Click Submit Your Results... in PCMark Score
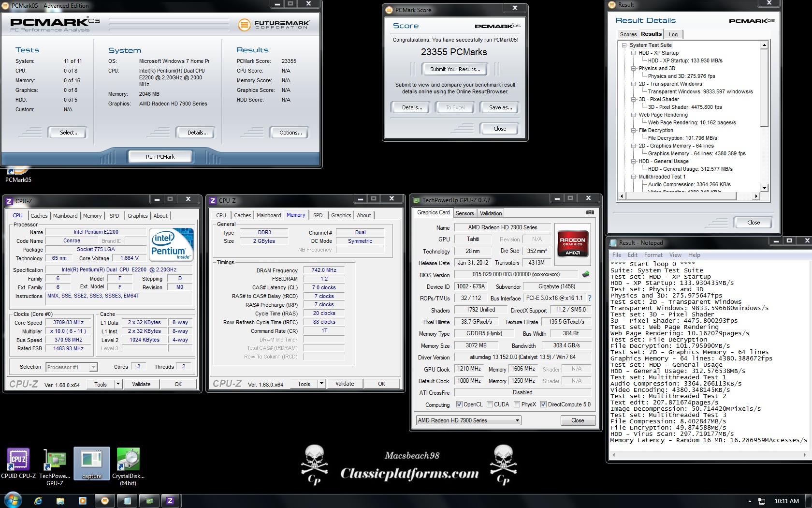Image resolution: width=812 pixels, height=508 pixels. (455, 69)
